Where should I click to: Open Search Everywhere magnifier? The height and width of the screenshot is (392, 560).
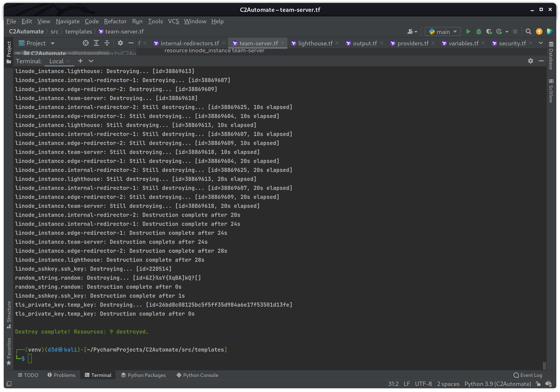click(528, 31)
